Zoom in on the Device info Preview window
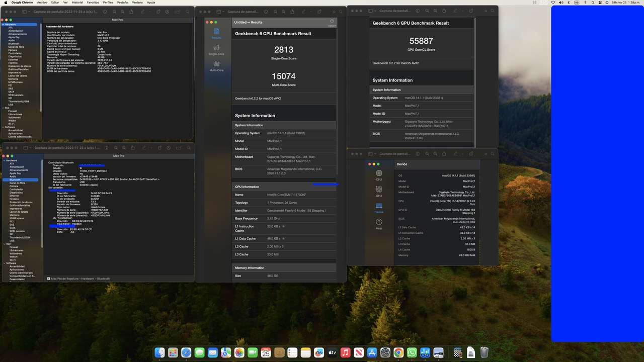This screenshot has width=644, height=362. click(435, 154)
